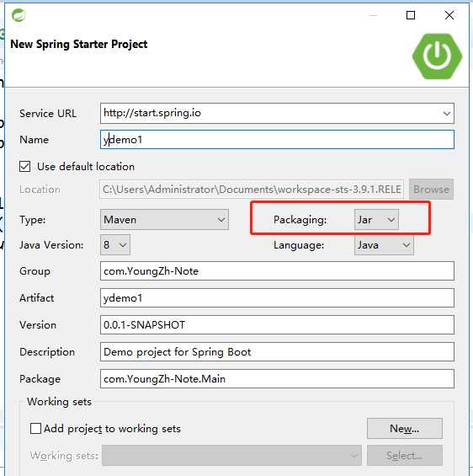Click the New Spring Starter Project heading
Viewport: 473px width, 476px height.
pos(79,45)
